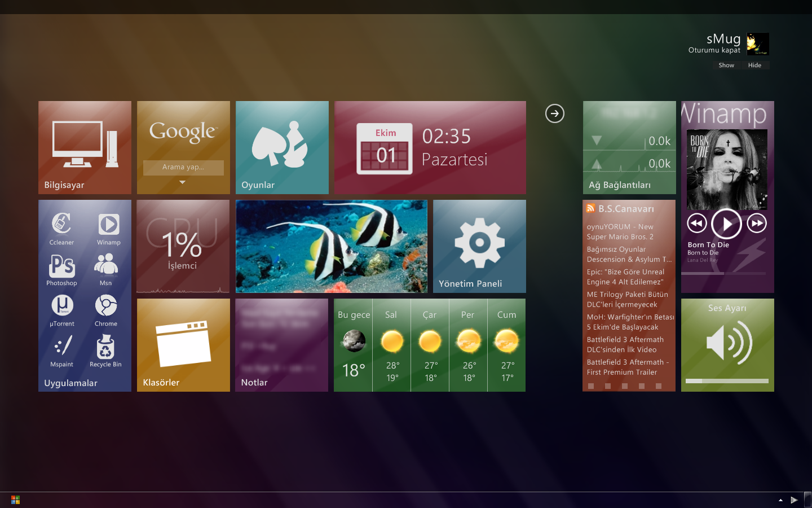
Task: Click Oturumu kapat to log off
Action: (x=714, y=50)
